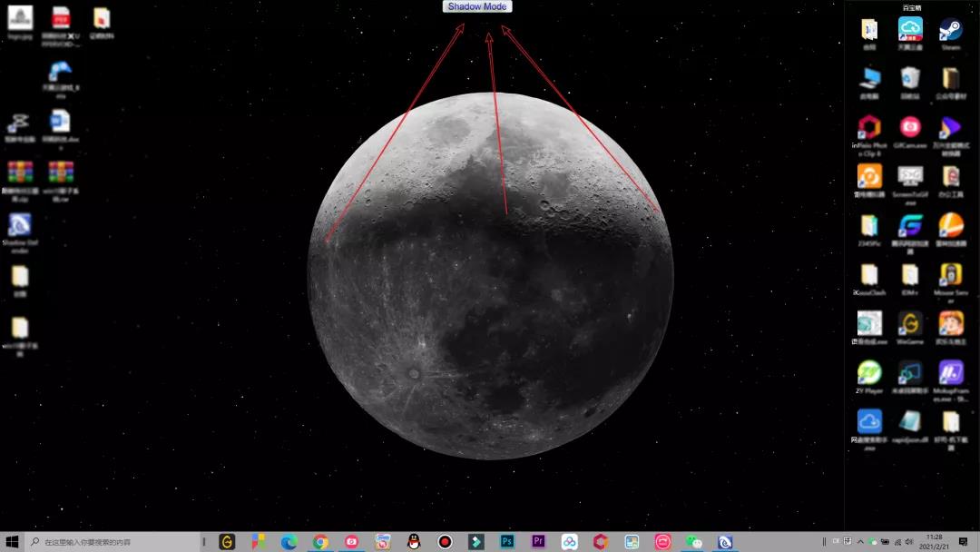Viewport: 980px width, 552px height.
Task: Open WeChat from the taskbar
Action: tap(694, 541)
